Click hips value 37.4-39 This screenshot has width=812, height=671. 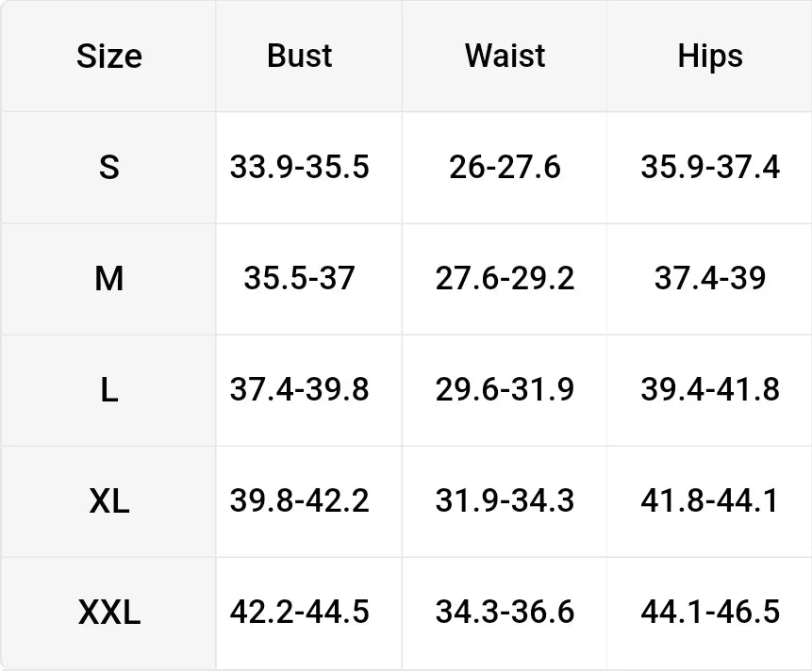tap(710, 278)
